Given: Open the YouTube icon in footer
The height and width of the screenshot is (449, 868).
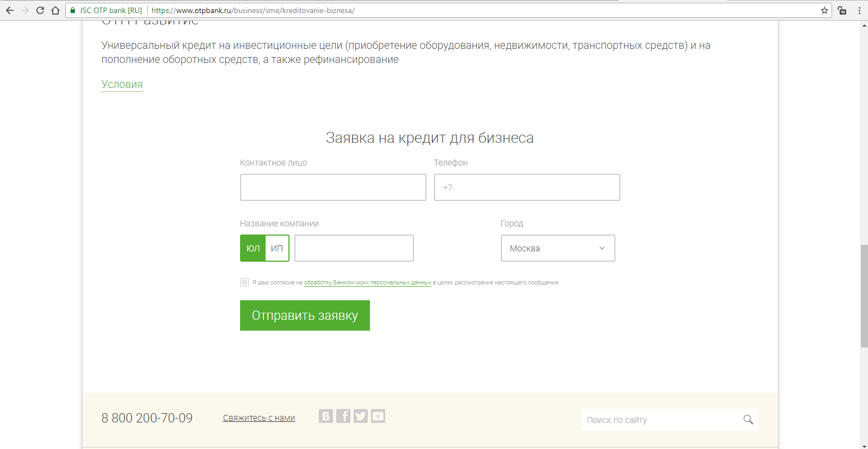Looking at the screenshot, I should 378,416.
